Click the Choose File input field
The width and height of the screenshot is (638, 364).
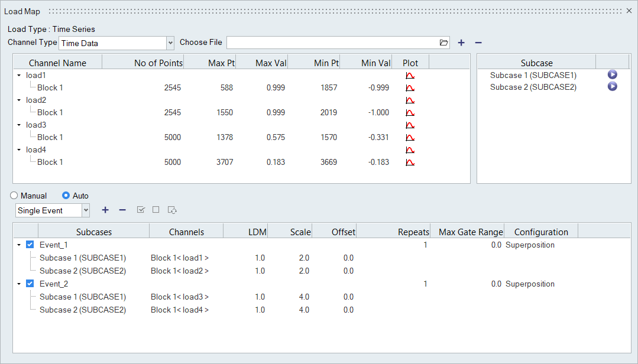(331, 43)
